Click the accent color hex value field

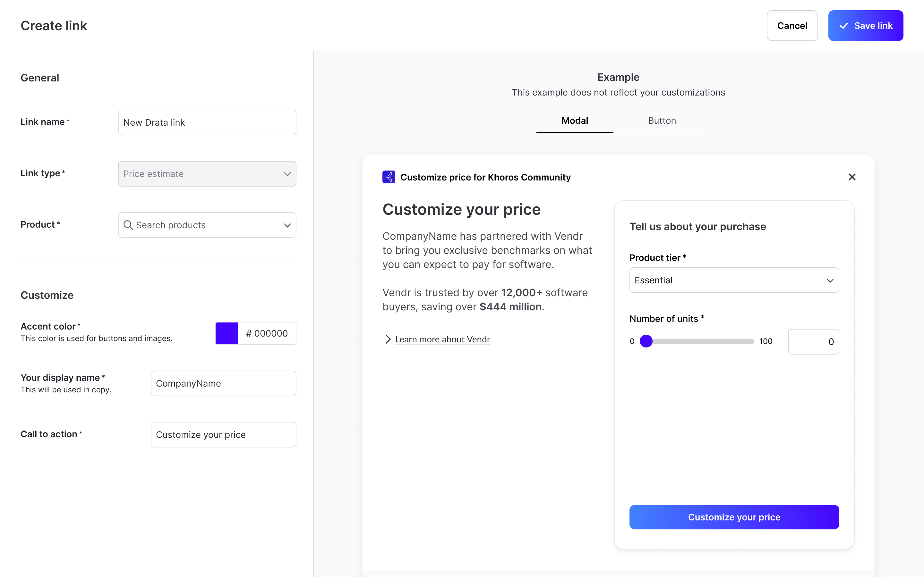(x=267, y=333)
